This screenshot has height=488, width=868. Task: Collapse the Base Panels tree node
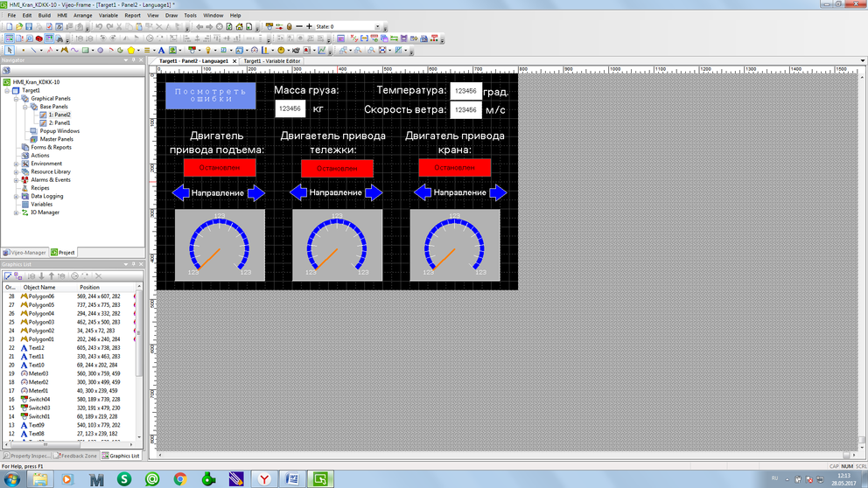(24, 107)
